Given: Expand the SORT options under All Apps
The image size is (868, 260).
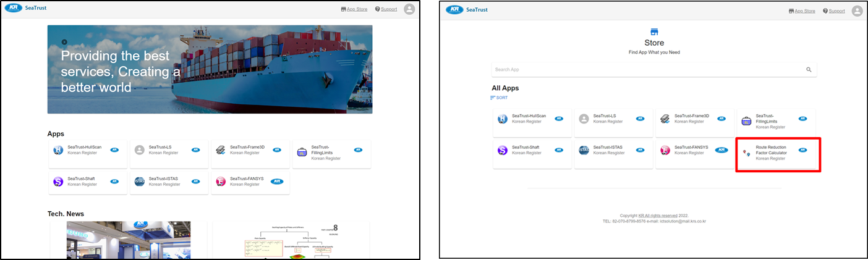Looking at the screenshot, I should tap(499, 98).
